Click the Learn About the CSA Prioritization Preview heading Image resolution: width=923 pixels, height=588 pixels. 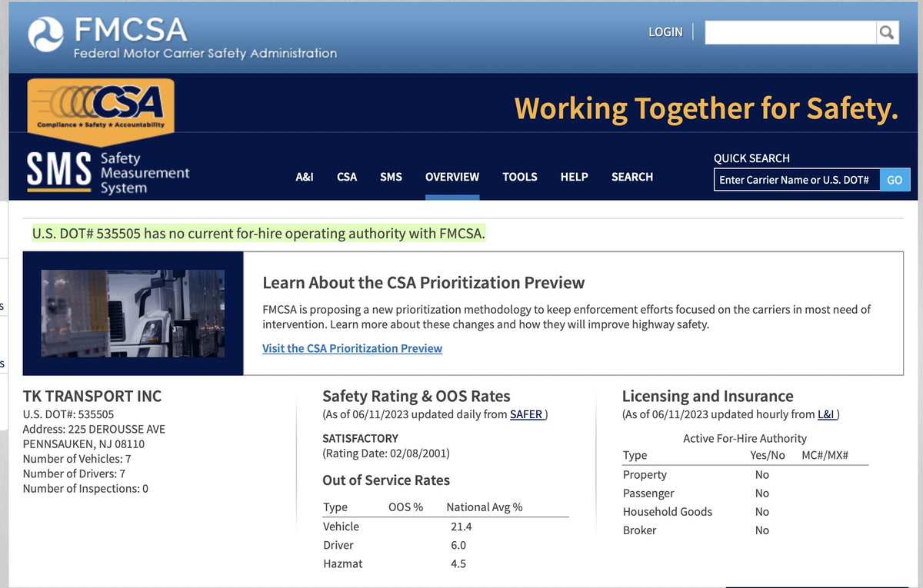pos(424,283)
